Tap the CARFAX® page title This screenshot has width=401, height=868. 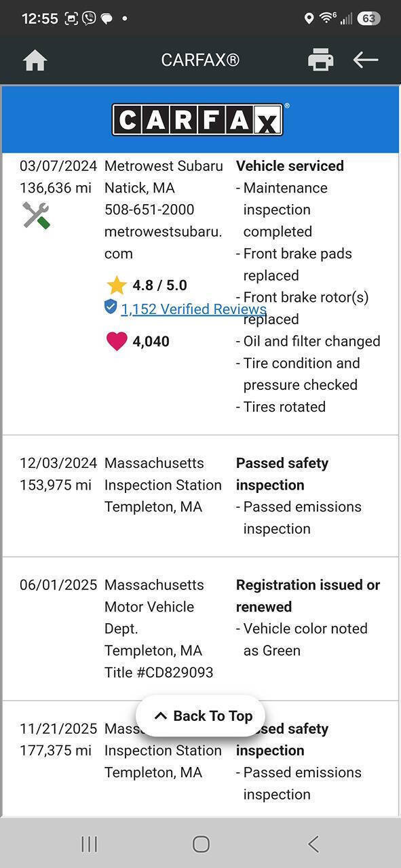tap(200, 60)
